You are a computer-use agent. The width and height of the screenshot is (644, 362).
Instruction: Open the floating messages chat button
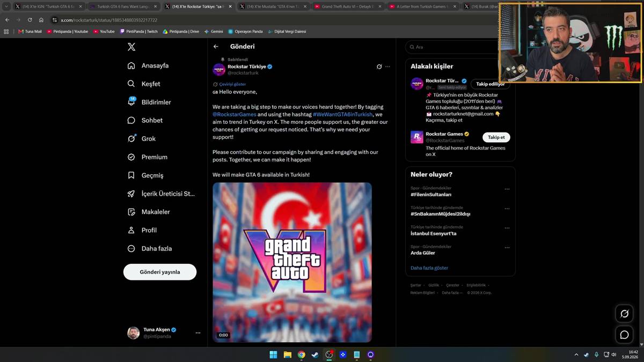(x=624, y=335)
